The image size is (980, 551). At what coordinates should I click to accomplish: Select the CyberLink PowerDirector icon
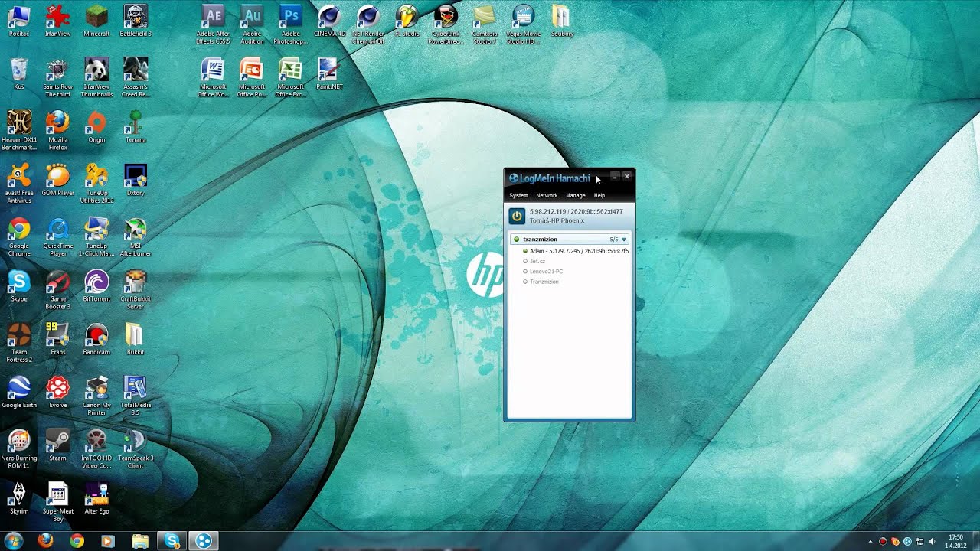tap(446, 24)
